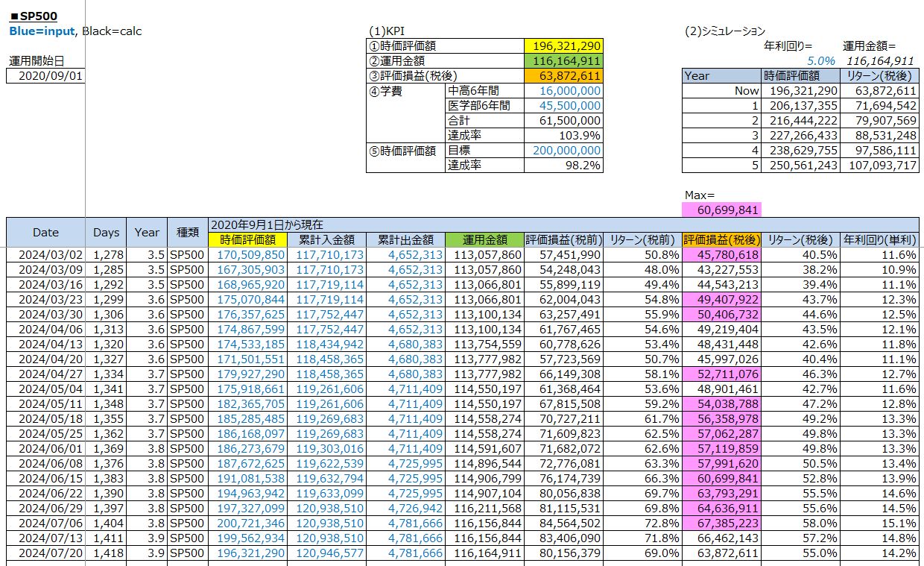Edit the 中高6年間 tuition amount 16,000,000

click(563, 90)
